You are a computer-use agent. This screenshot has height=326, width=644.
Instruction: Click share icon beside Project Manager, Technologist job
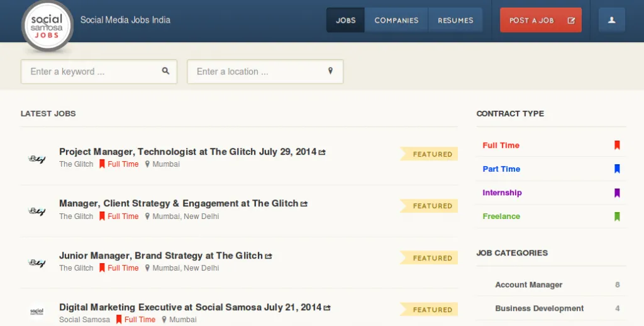322,152
